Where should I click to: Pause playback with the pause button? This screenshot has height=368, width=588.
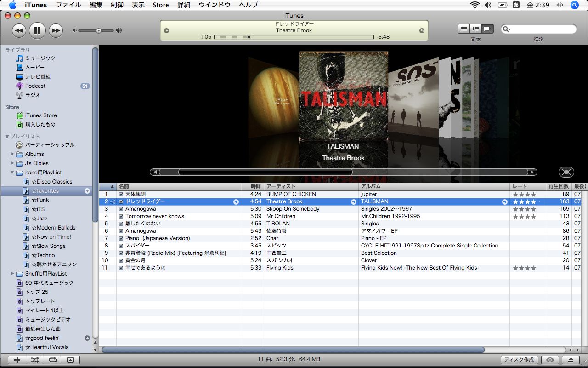37,31
